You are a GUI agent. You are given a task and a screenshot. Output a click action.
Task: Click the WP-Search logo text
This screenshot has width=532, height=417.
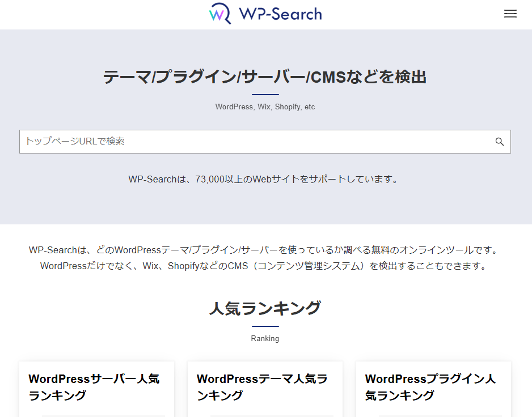pos(280,14)
